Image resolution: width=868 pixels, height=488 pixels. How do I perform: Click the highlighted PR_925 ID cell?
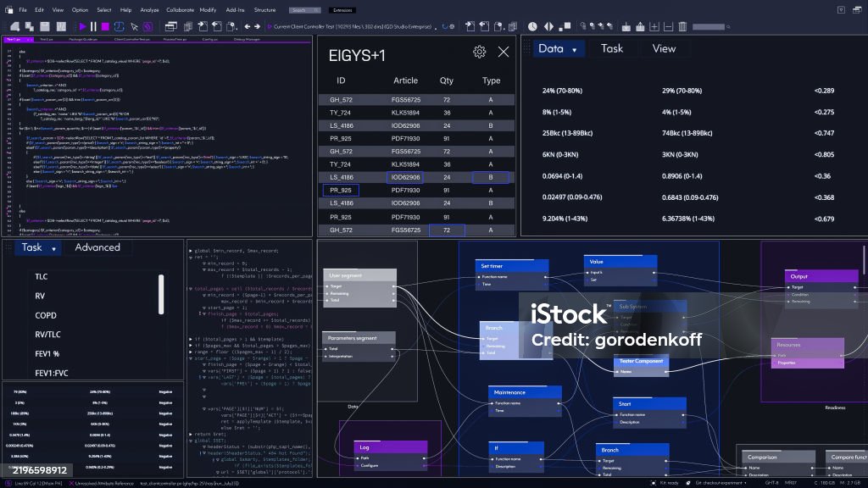tap(341, 191)
